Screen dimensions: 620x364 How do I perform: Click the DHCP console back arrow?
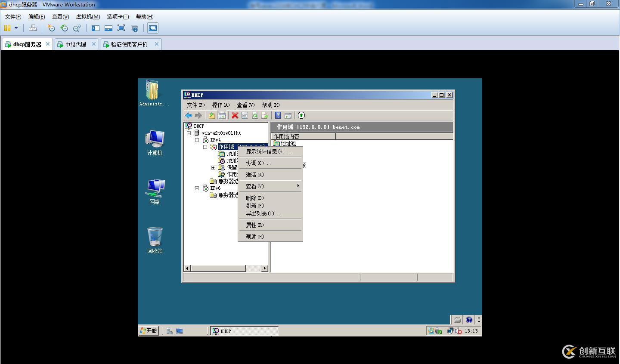pyautogui.click(x=189, y=115)
